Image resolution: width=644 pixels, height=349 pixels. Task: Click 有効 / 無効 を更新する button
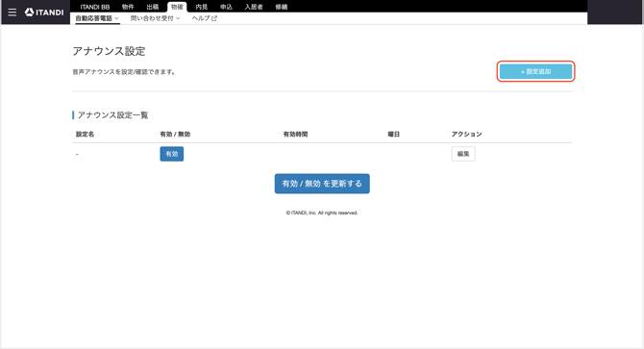[322, 184]
